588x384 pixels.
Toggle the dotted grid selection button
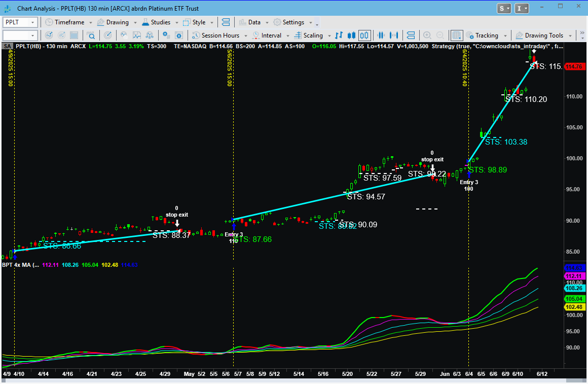pos(456,36)
